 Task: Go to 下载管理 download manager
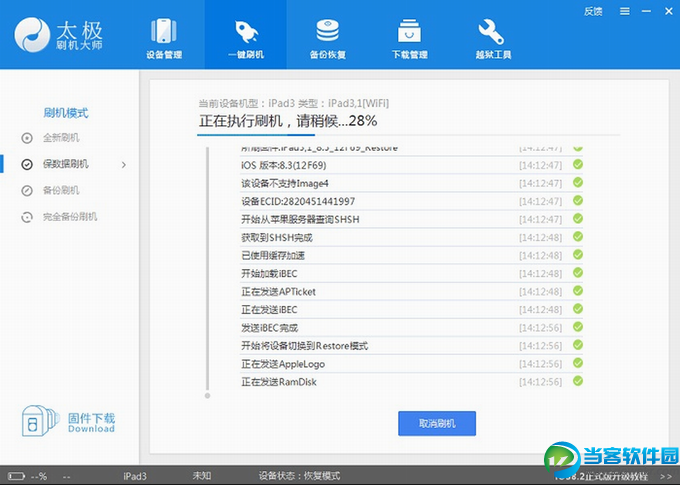410,36
